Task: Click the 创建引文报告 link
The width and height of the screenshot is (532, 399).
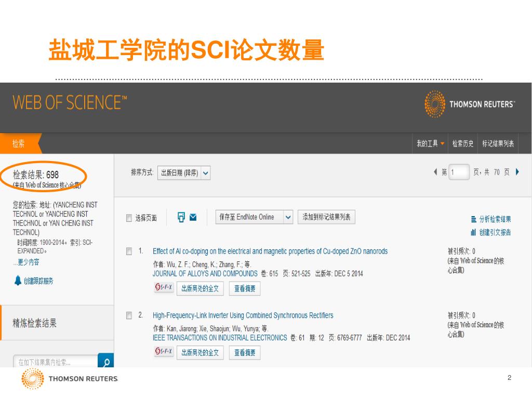Action: pos(495,232)
